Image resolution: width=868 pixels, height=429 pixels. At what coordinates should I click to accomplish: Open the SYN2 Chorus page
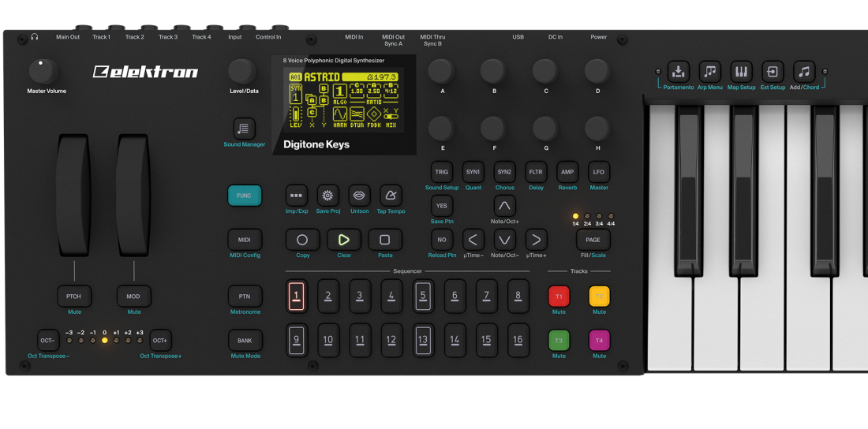504,172
